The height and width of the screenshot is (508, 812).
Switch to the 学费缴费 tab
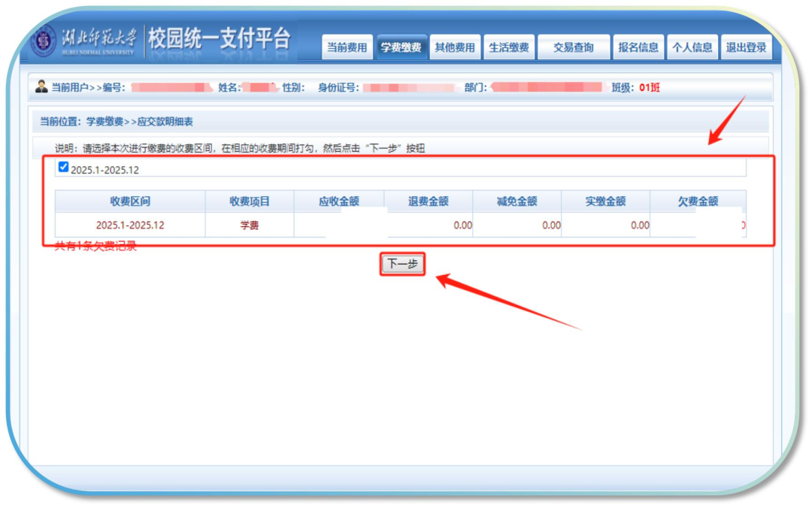[401, 47]
